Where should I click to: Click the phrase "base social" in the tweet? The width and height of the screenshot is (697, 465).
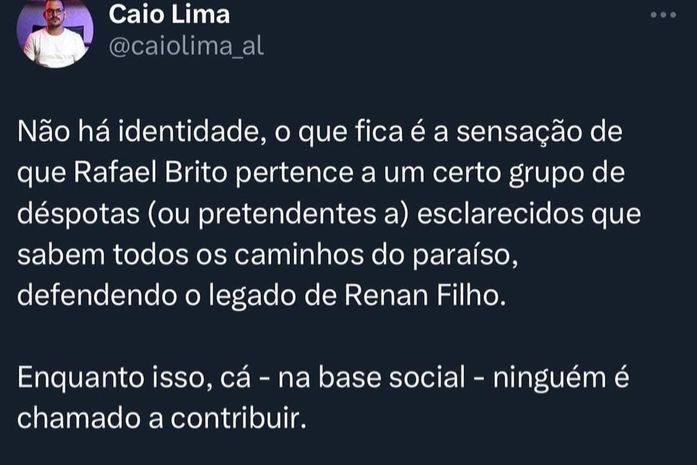click(x=392, y=378)
